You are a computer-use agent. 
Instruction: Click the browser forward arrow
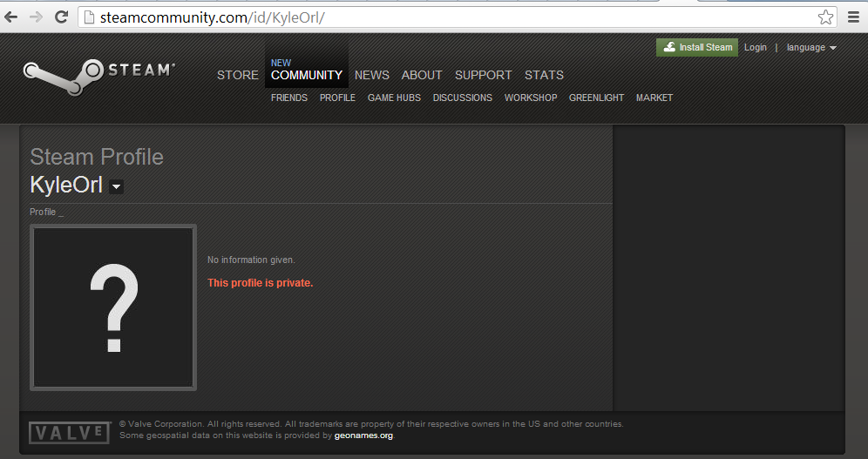pyautogui.click(x=36, y=17)
